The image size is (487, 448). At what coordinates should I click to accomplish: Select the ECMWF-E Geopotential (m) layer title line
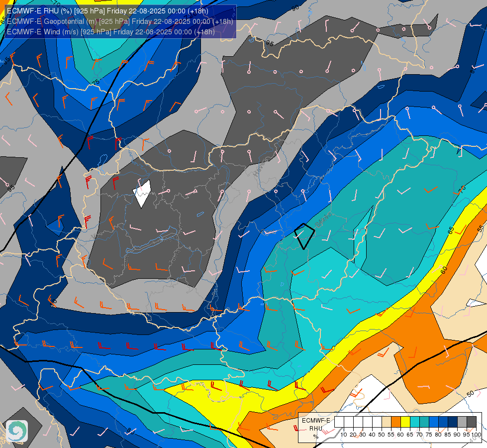click(x=120, y=21)
